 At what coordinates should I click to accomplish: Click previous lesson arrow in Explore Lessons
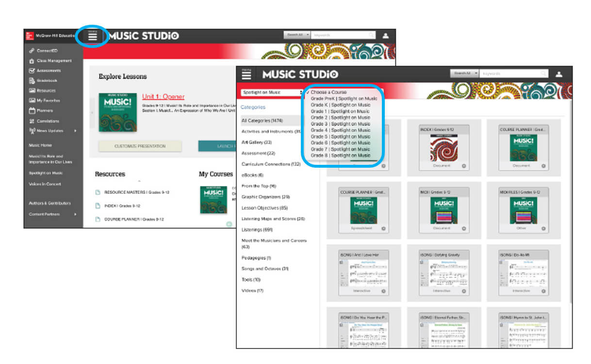pyautogui.click(x=92, y=112)
